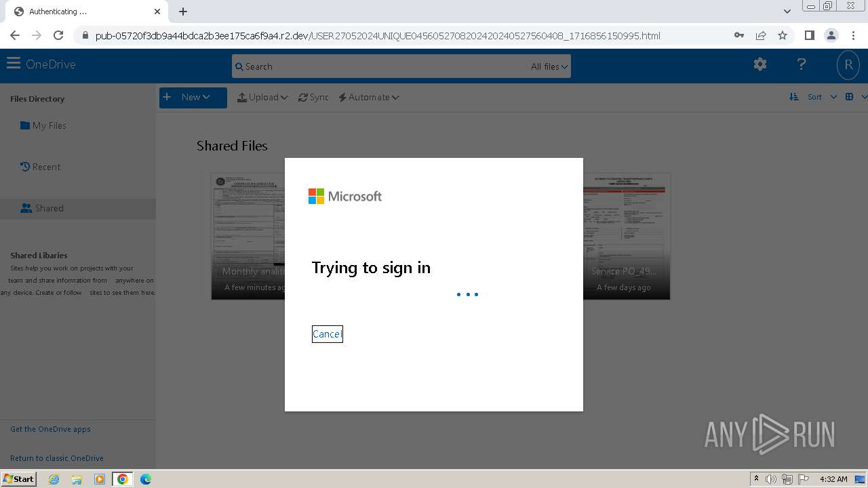Viewport: 868px width, 488px height.
Task: Open the OneDrive hamburger menu
Action: click(14, 64)
